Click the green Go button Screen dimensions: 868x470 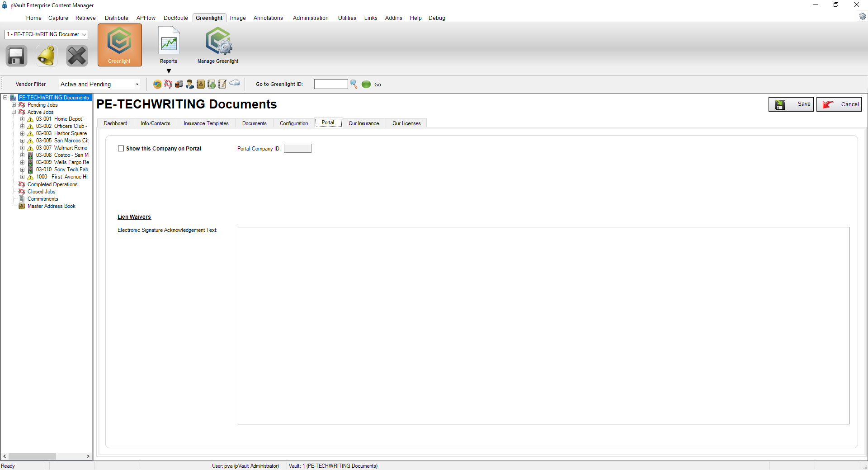click(371, 84)
